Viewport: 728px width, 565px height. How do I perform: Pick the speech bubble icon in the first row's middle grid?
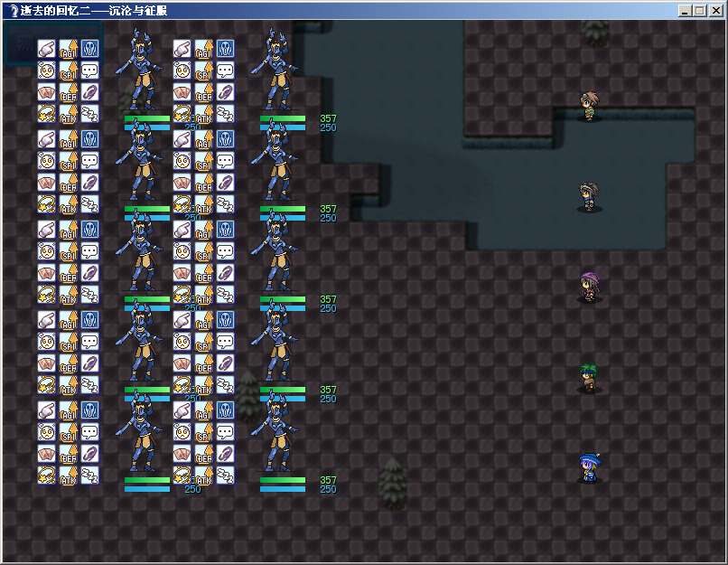click(226, 71)
